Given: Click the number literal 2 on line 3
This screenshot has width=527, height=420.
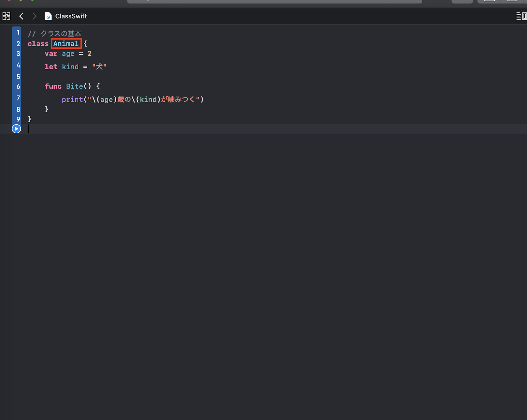Looking at the screenshot, I should click(90, 53).
